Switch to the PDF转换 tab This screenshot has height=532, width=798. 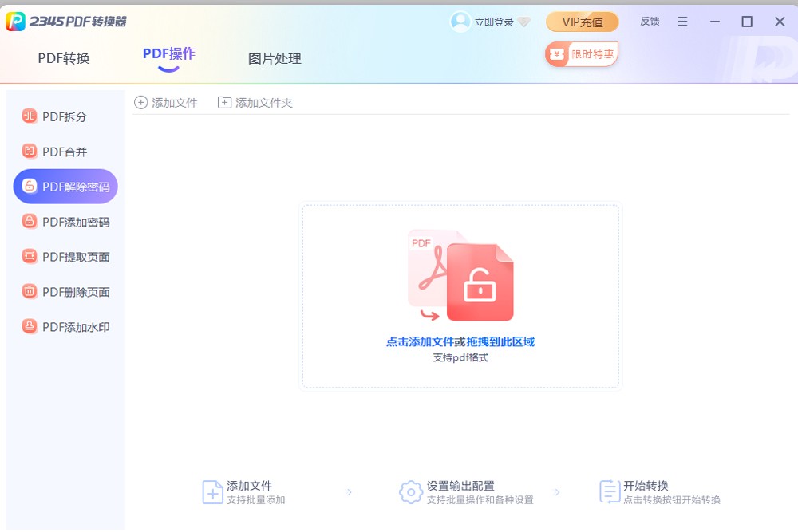pyautogui.click(x=64, y=58)
